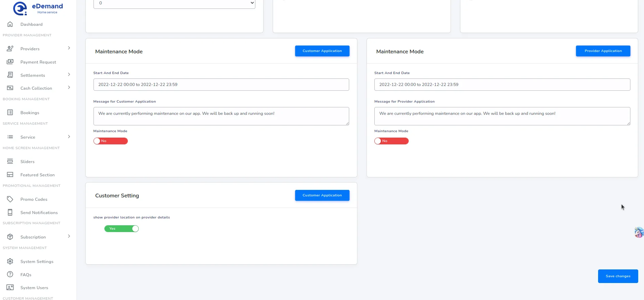Enable customer app Maintenance Mode toggle
This screenshot has width=644, height=300.
click(x=111, y=141)
